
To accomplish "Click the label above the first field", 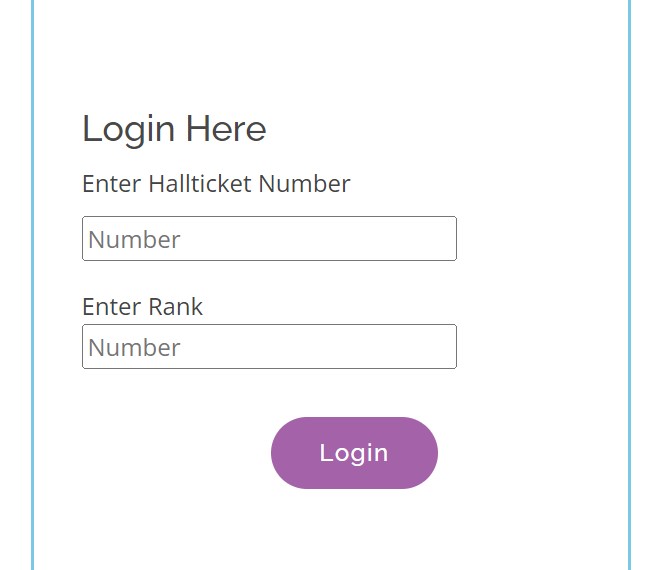I will pos(216,184).
